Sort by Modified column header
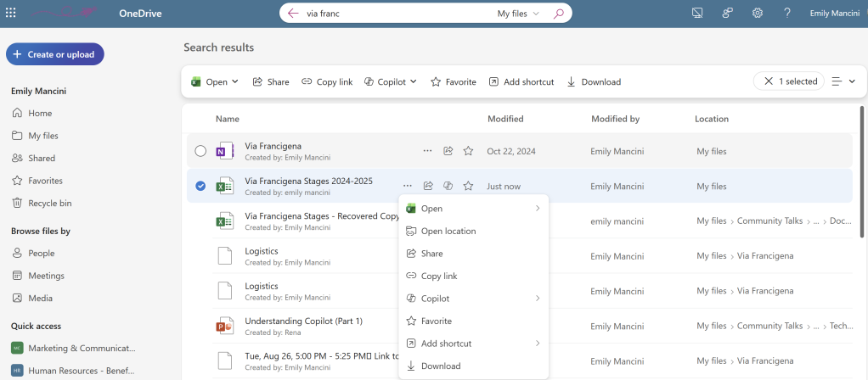Viewport: 868px width, 380px height. (505, 119)
